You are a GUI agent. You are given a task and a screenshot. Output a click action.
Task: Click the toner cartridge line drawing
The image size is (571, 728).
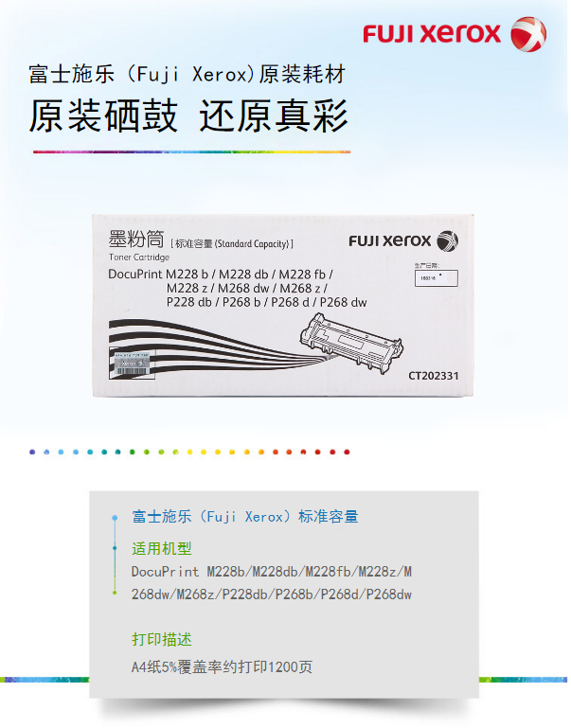click(x=351, y=342)
